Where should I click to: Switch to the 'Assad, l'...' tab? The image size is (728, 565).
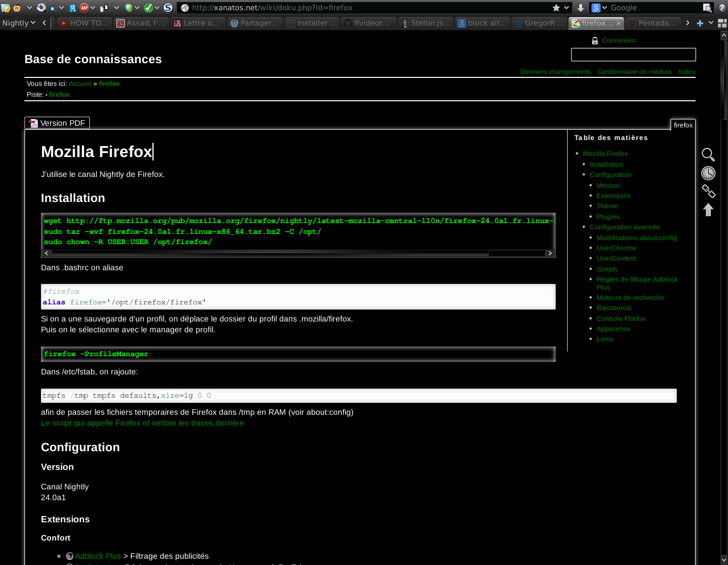(141, 23)
